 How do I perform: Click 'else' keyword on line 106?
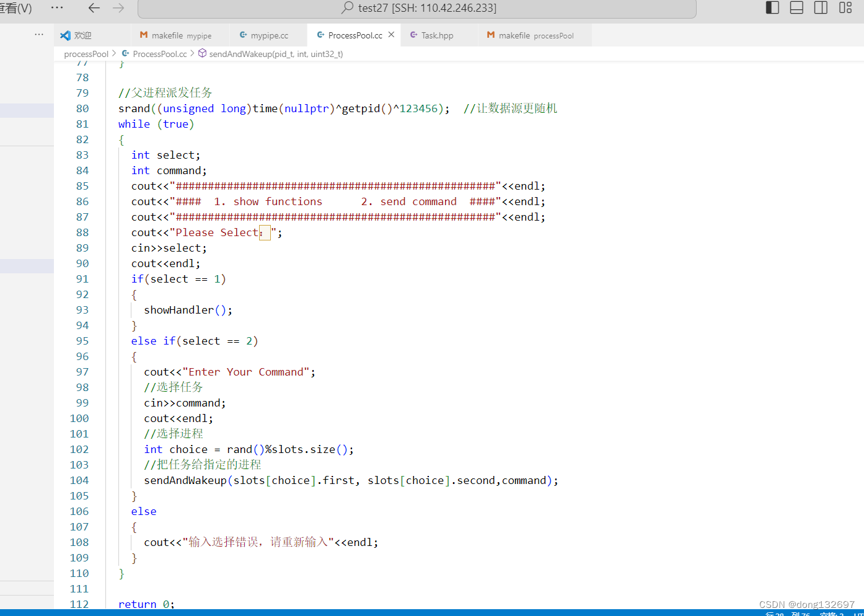point(144,511)
